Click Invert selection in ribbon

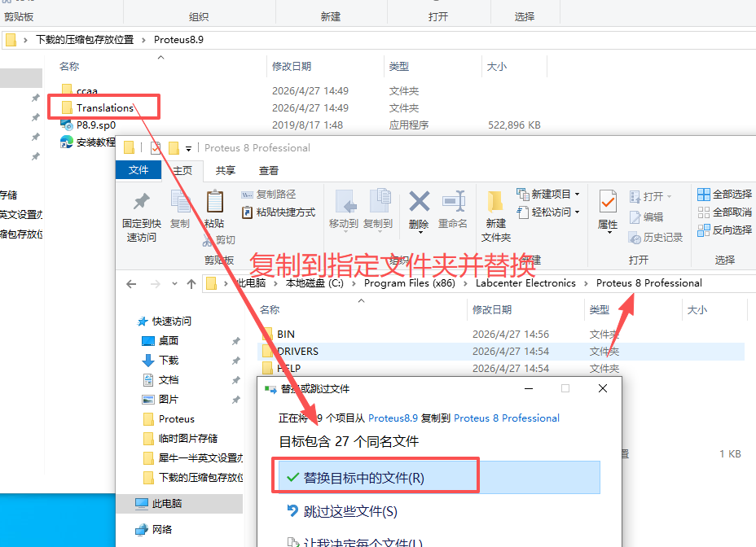click(x=725, y=230)
